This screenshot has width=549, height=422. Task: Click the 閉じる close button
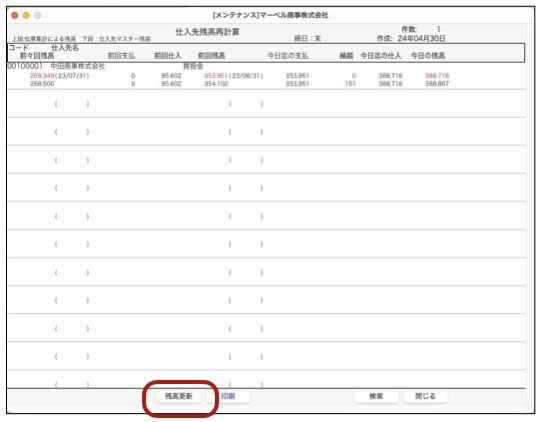(425, 397)
